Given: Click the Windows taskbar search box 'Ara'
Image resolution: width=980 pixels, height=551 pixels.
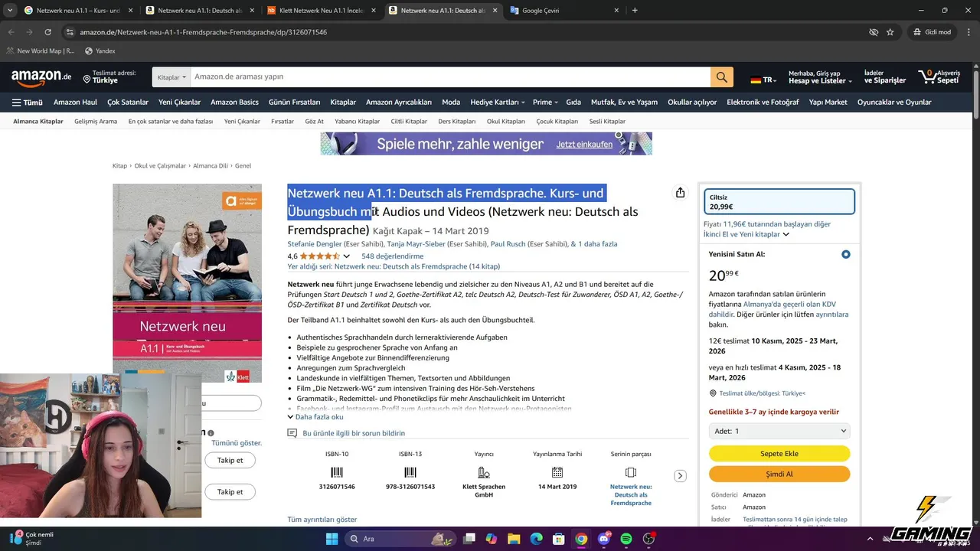Looking at the screenshot, I should coord(401,539).
